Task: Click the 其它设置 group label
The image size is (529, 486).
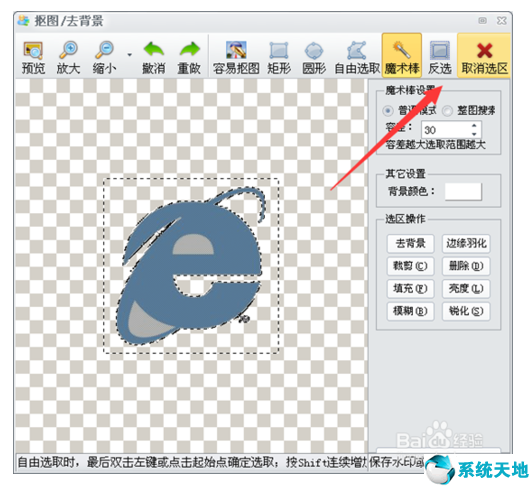Action: tap(406, 174)
